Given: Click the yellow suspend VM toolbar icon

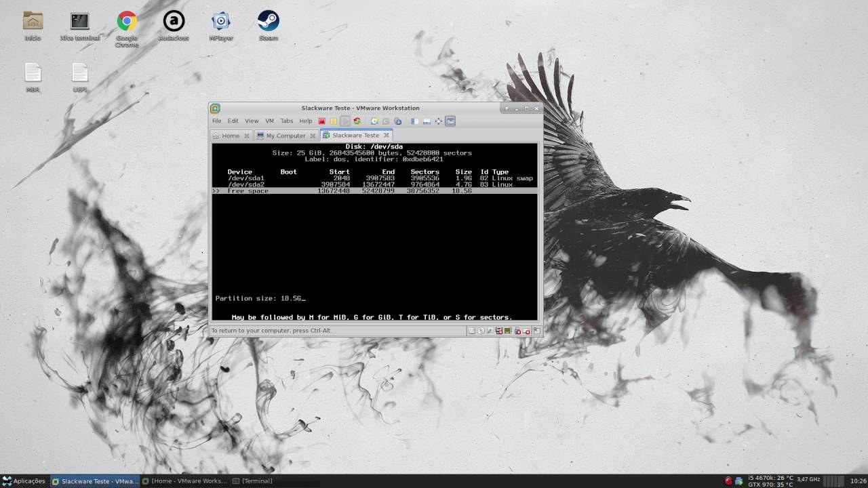Looking at the screenshot, I should 334,121.
